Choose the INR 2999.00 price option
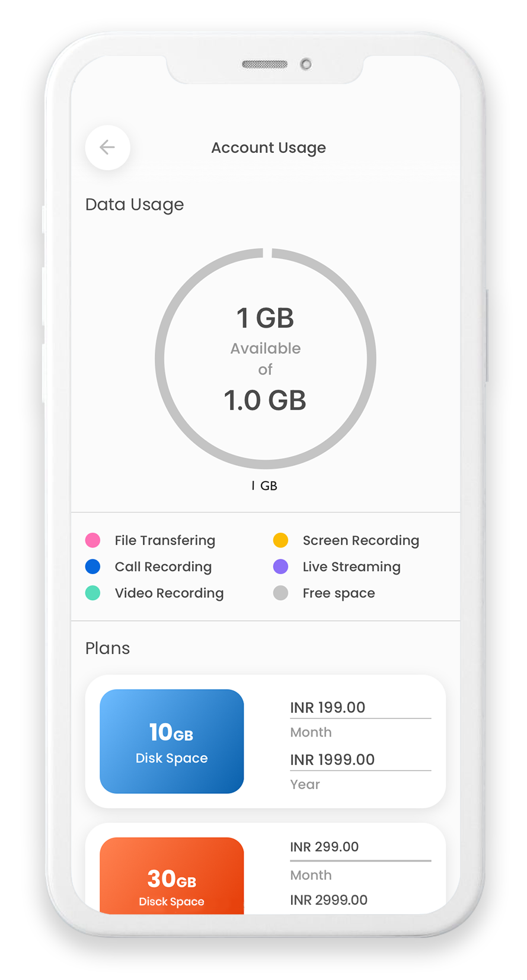The width and height of the screenshot is (527, 980). pos(328,900)
